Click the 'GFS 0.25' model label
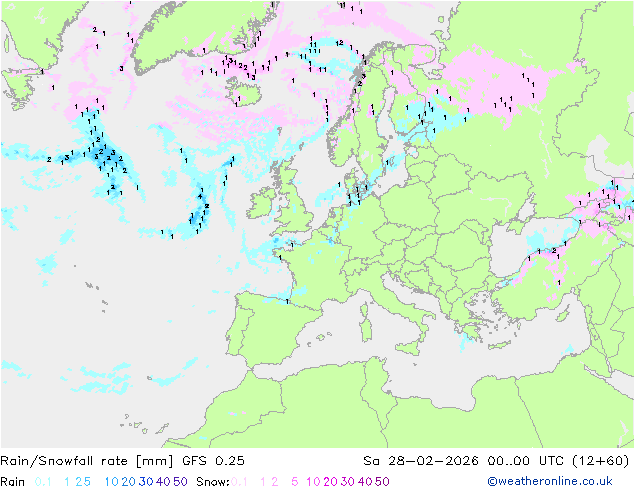 click(x=213, y=461)
